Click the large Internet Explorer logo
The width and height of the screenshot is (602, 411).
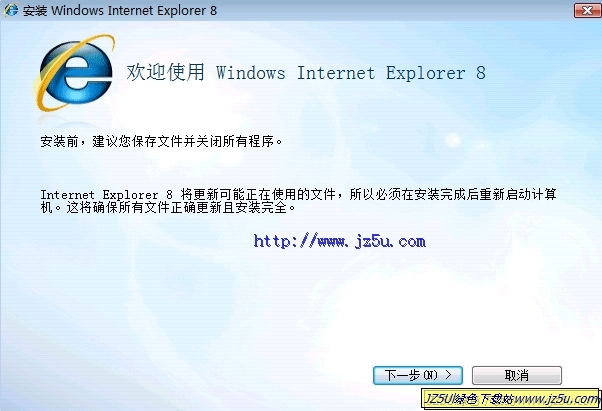75,73
